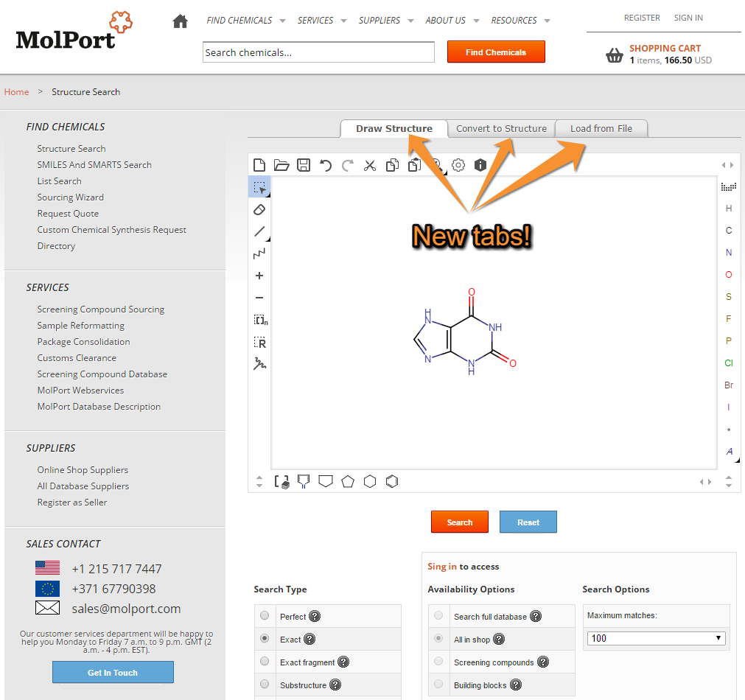Choose Search full database option

tap(438, 616)
